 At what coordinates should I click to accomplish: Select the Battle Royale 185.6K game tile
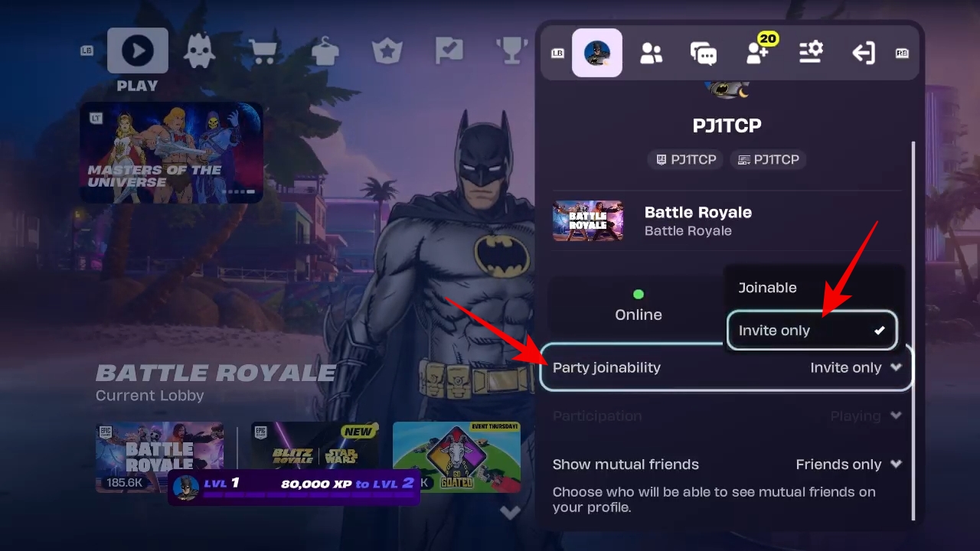[159, 457]
